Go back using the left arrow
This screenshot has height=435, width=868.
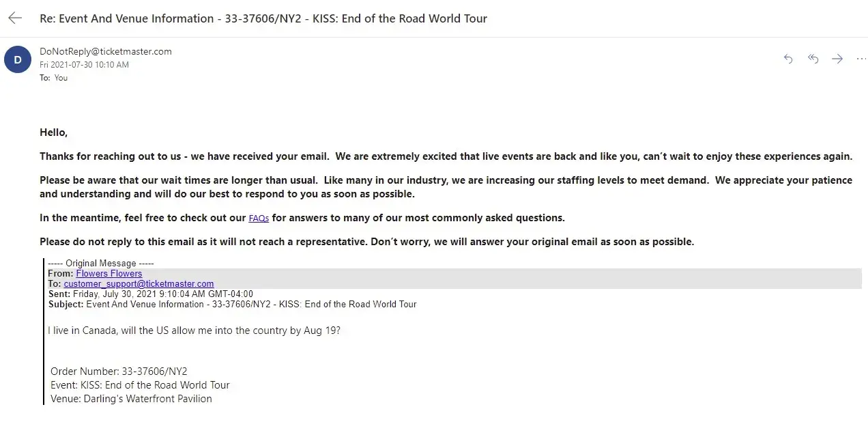click(15, 18)
